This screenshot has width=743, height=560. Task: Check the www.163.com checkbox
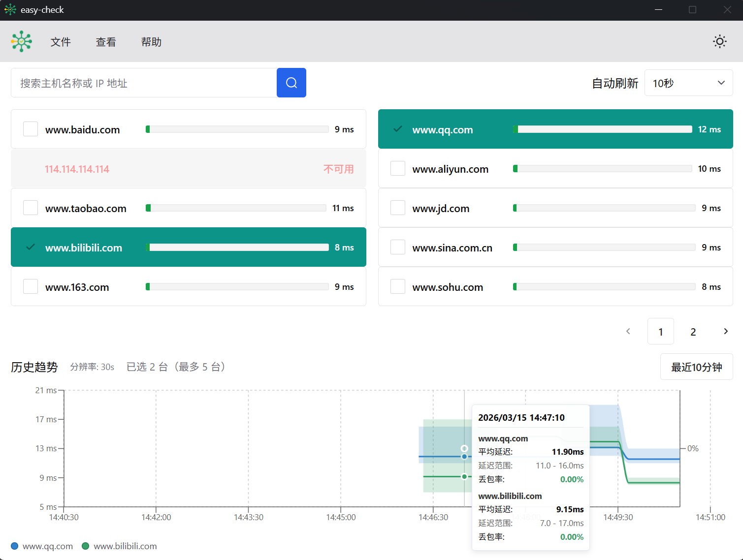31,286
